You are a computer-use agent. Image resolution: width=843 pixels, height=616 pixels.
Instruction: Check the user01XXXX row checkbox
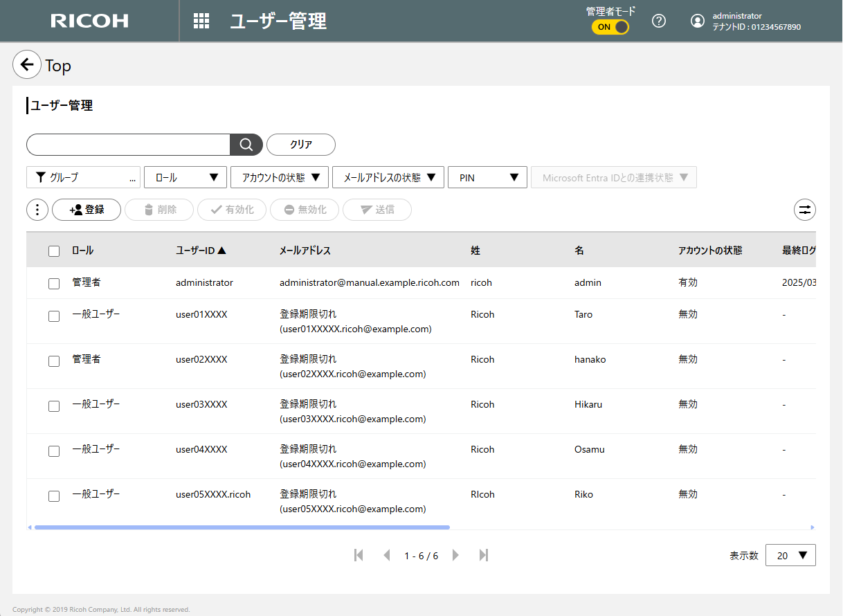click(54, 316)
